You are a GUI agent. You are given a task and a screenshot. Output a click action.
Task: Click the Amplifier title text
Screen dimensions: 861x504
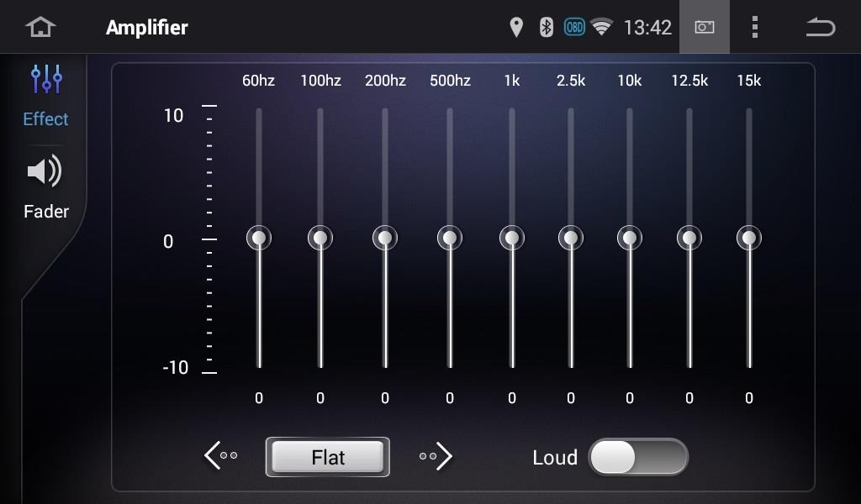146,28
